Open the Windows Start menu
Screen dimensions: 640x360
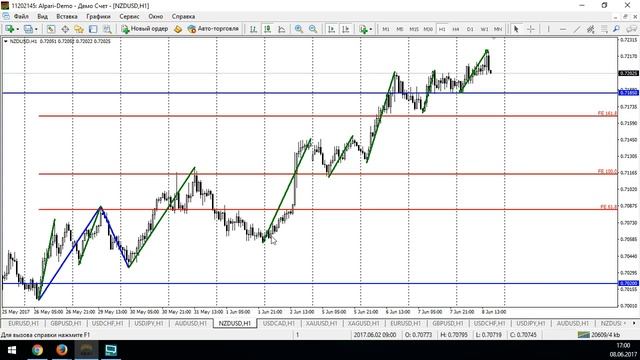click(x=12, y=350)
